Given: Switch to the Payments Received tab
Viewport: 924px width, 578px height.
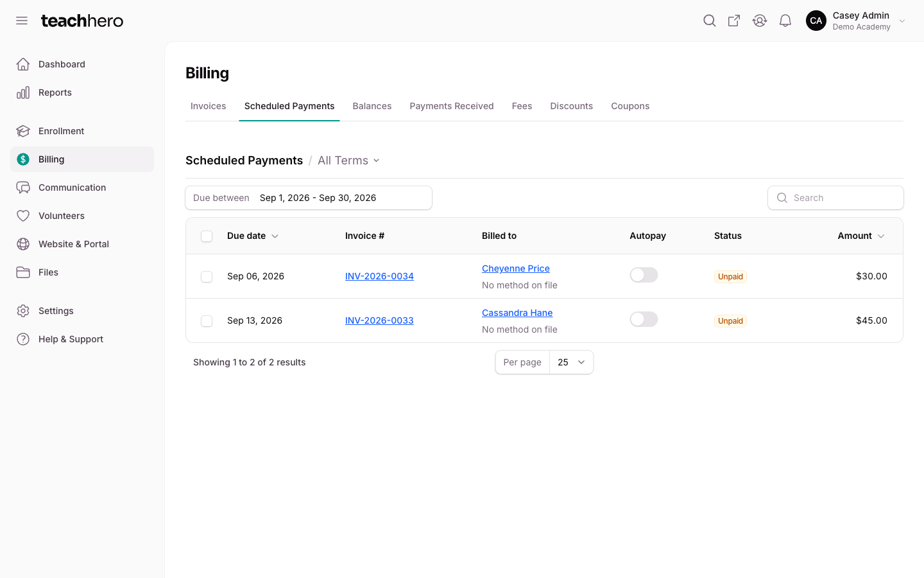Looking at the screenshot, I should pyautogui.click(x=452, y=106).
